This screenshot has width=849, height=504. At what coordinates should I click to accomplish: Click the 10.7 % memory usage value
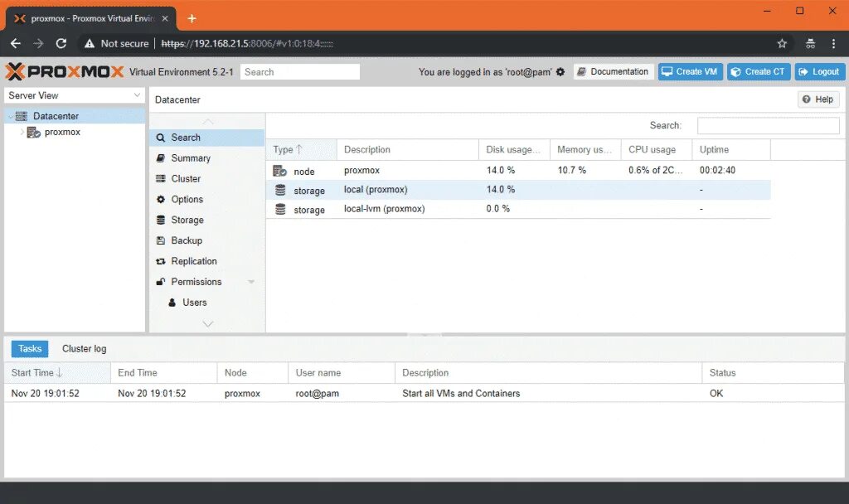572,170
